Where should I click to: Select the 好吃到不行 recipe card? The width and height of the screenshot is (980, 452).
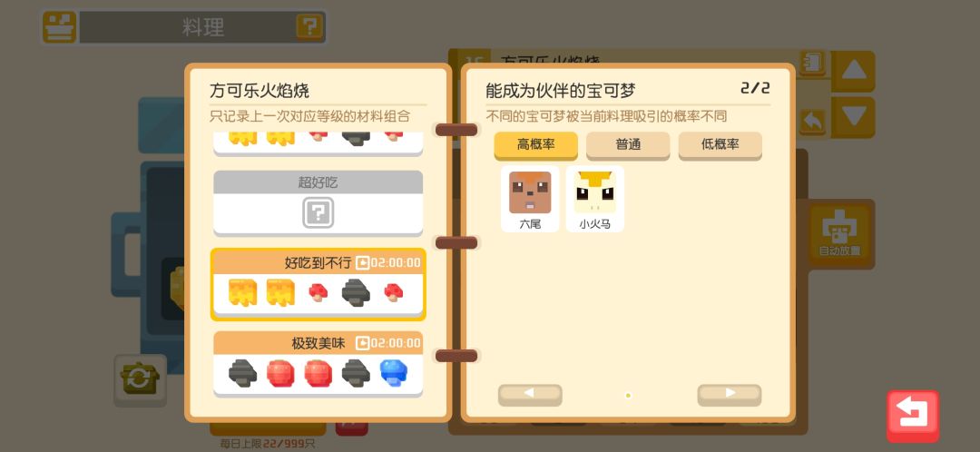[x=318, y=284]
